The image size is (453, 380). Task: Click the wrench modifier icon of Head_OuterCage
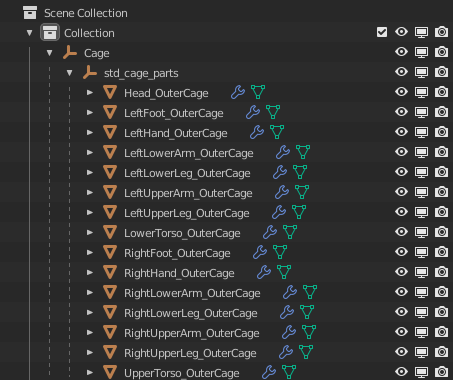(238, 92)
